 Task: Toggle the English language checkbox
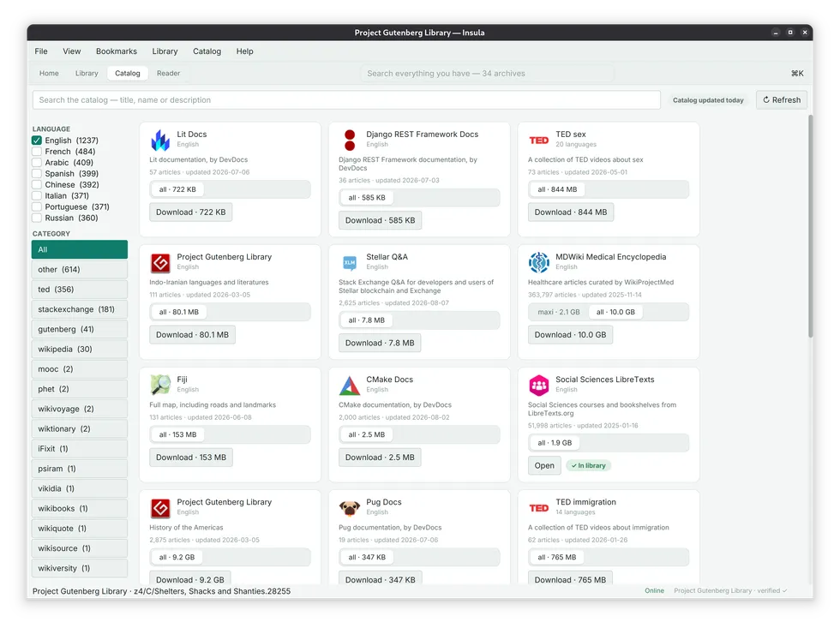[x=37, y=141]
